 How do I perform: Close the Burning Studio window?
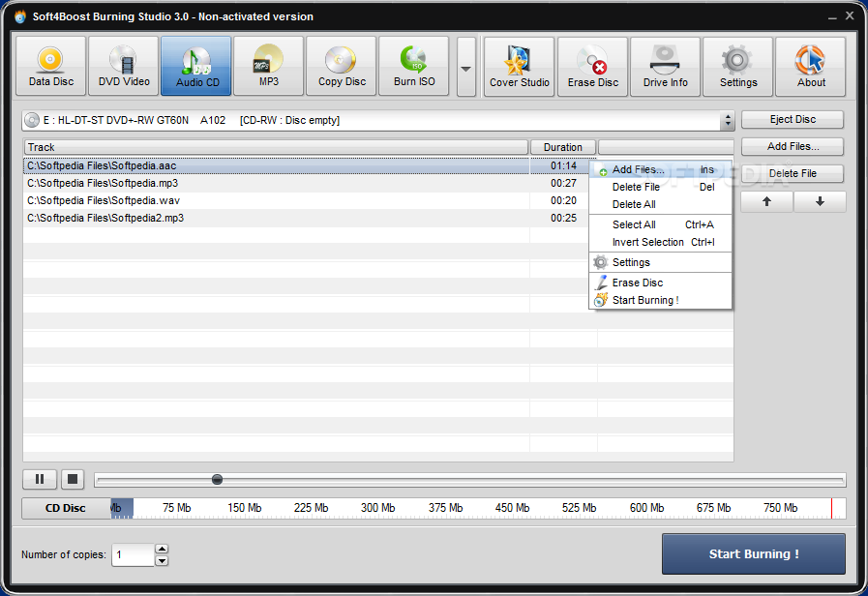(850, 16)
